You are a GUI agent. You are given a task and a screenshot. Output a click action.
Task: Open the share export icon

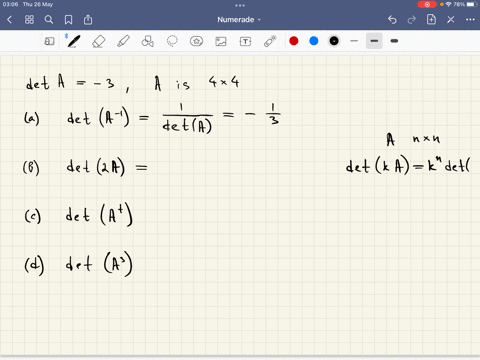88,20
